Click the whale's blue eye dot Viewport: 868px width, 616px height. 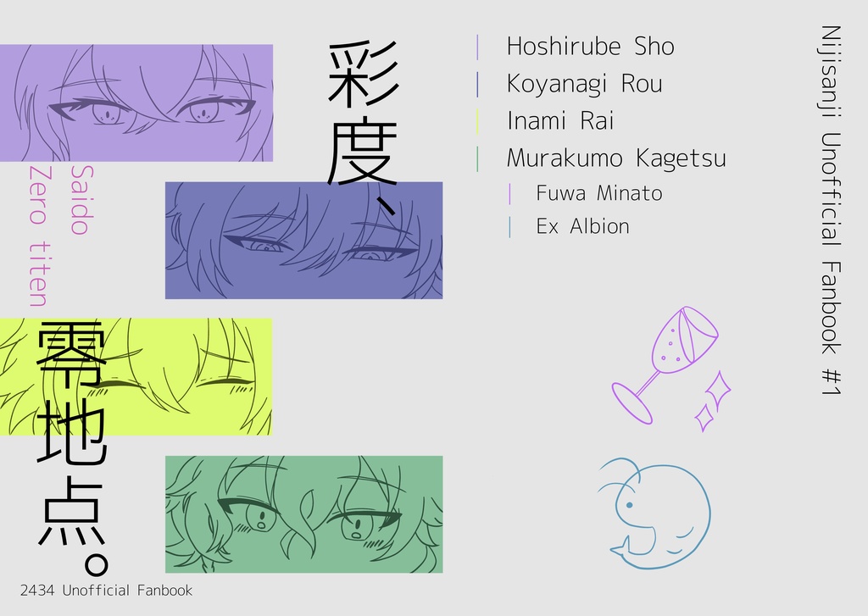[x=630, y=505]
